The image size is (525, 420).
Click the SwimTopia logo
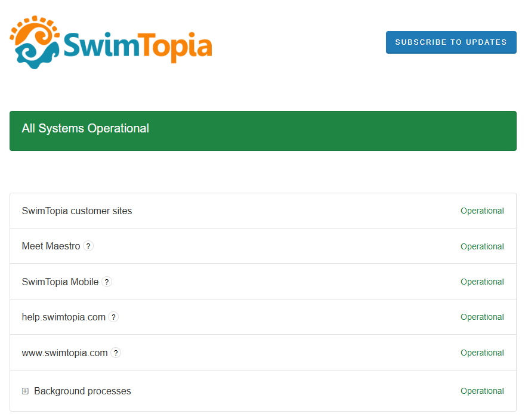coord(111,43)
